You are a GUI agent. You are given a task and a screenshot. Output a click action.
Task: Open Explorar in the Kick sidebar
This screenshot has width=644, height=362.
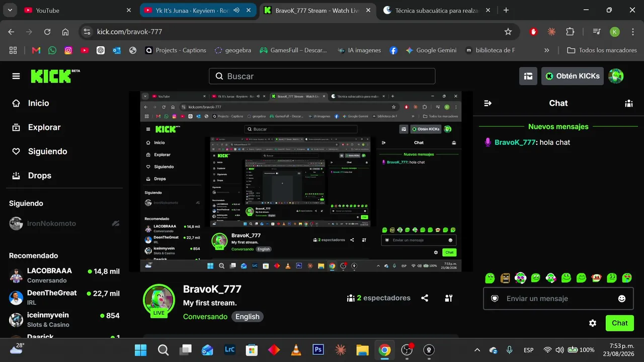(x=36, y=127)
